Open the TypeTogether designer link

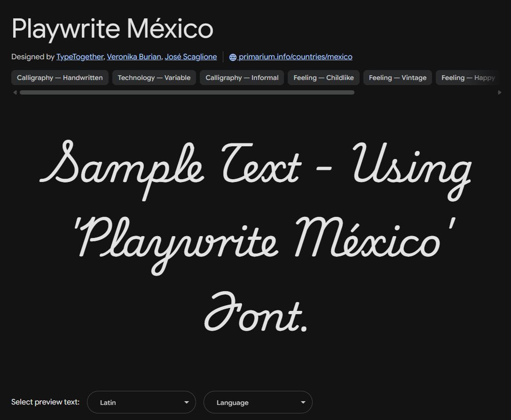point(80,57)
